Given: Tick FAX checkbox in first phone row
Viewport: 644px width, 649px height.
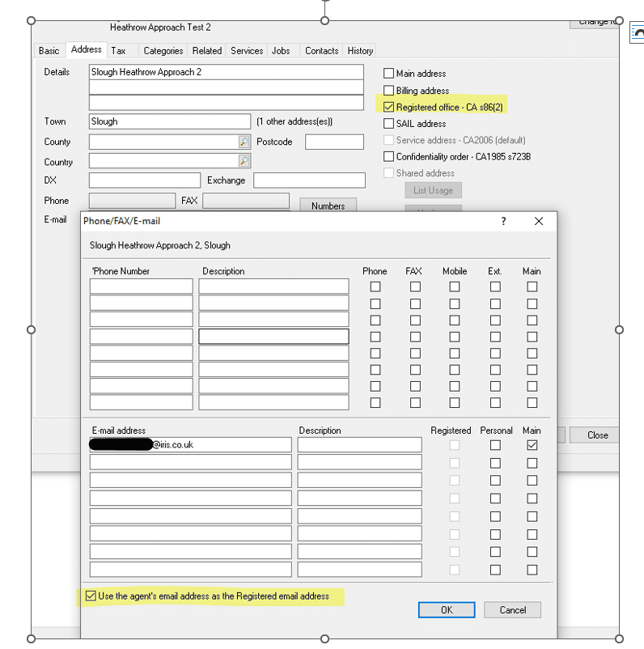Looking at the screenshot, I should point(415,286).
